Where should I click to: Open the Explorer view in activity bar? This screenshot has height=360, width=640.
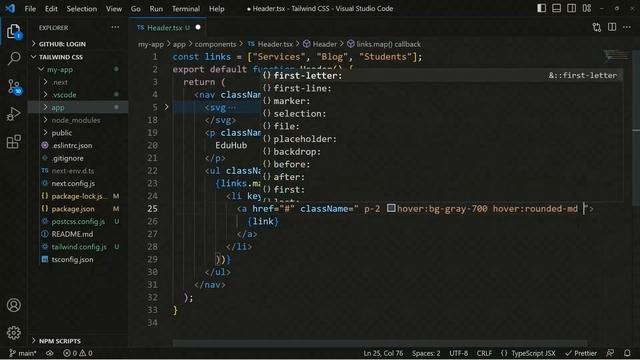click(x=13, y=31)
